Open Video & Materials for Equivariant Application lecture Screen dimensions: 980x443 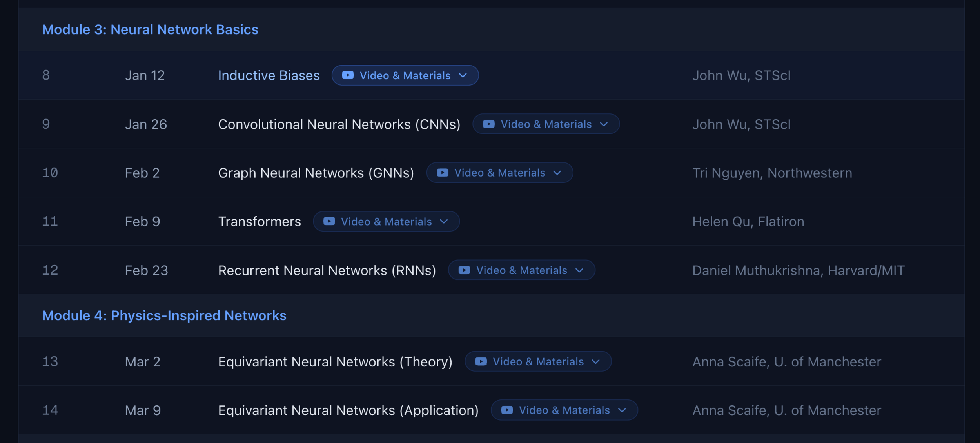(x=564, y=410)
